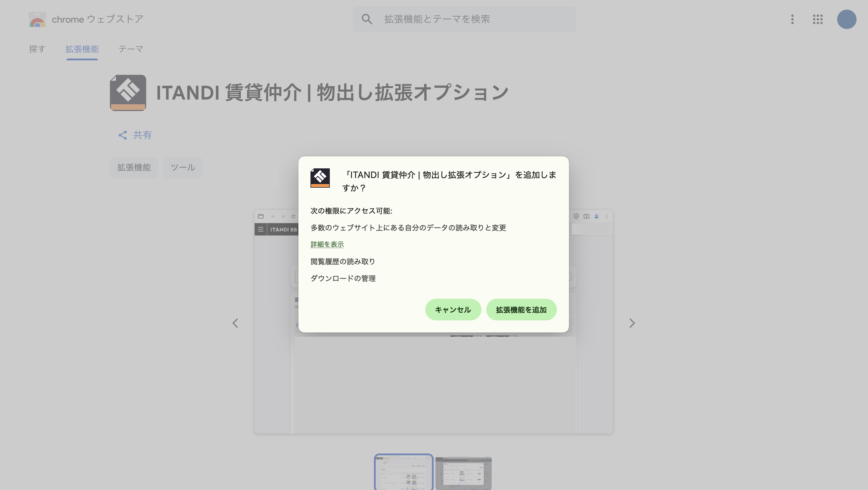Image resolution: width=868 pixels, height=490 pixels.
Task: Switch to the テーマ tab
Action: click(x=131, y=49)
